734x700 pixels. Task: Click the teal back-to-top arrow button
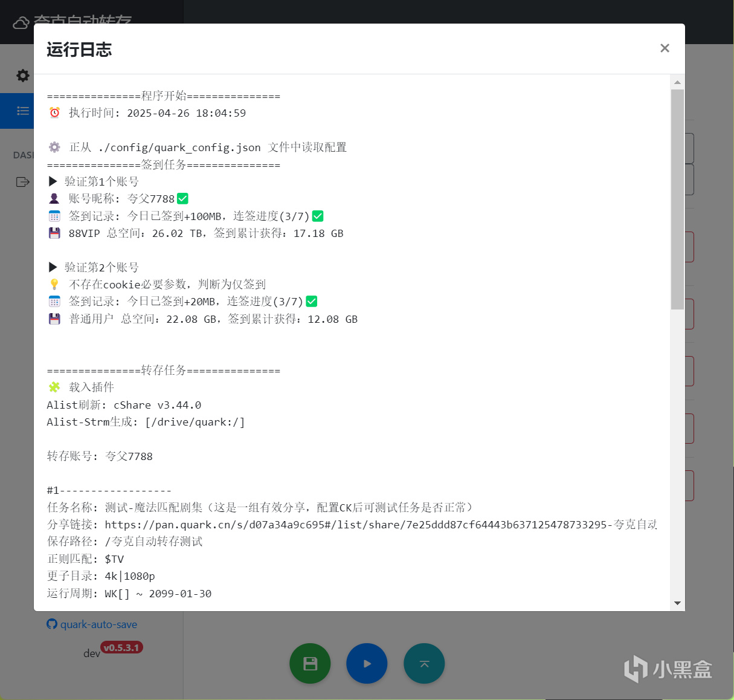pyautogui.click(x=424, y=664)
